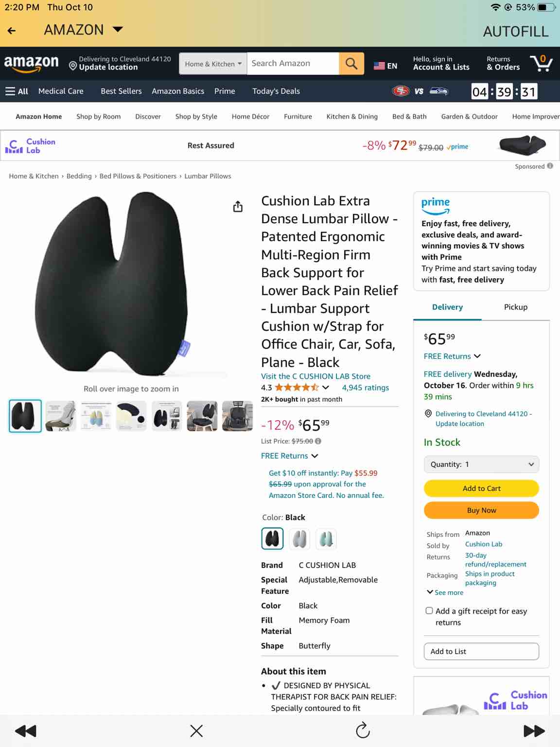
Task: Click the share icon beside product image
Action: point(238,207)
